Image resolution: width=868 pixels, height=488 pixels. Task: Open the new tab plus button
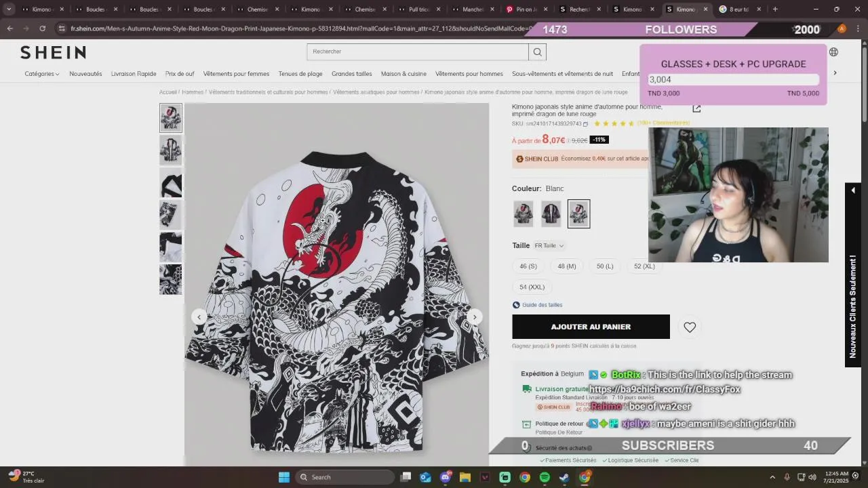pyautogui.click(x=775, y=9)
